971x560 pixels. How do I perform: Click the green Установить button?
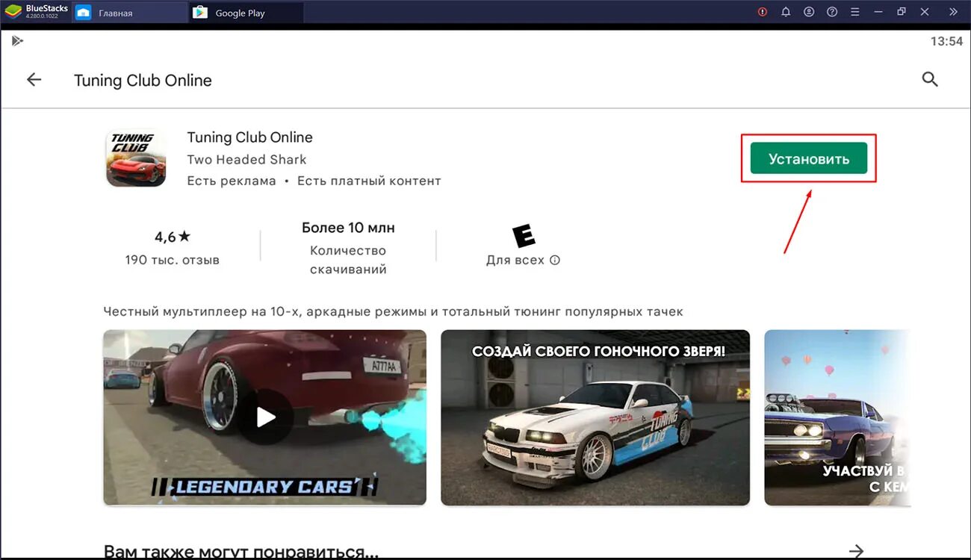pos(808,158)
